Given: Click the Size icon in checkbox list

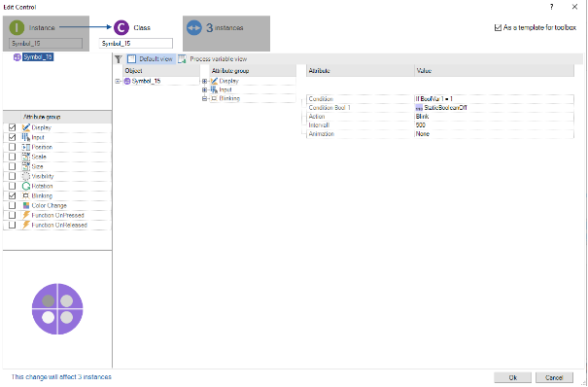Looking at the screenshot, I should [x=26, y=166].
